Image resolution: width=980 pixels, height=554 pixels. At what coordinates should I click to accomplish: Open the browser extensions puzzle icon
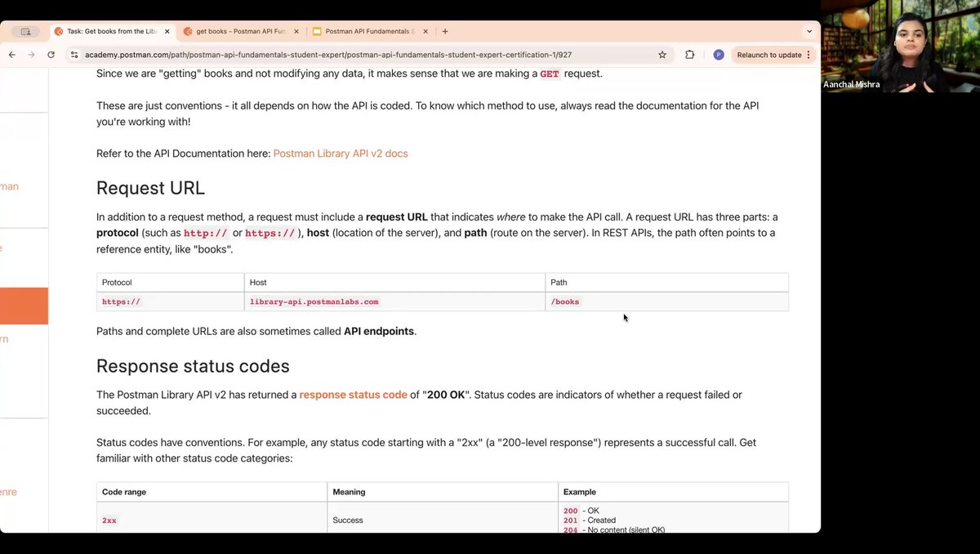point(690,55)
